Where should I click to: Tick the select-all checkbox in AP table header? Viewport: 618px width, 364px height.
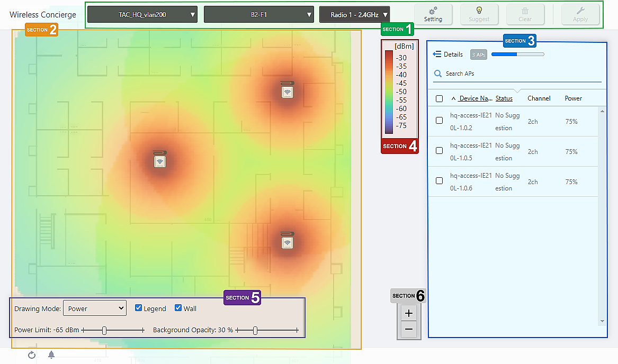tap(439, 98)
